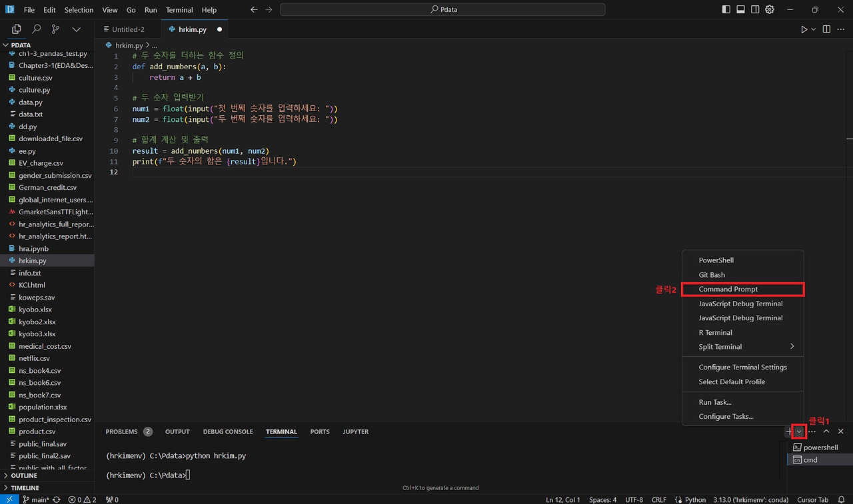Click Run Task... in the terminal menu

(x=743, y=402)
